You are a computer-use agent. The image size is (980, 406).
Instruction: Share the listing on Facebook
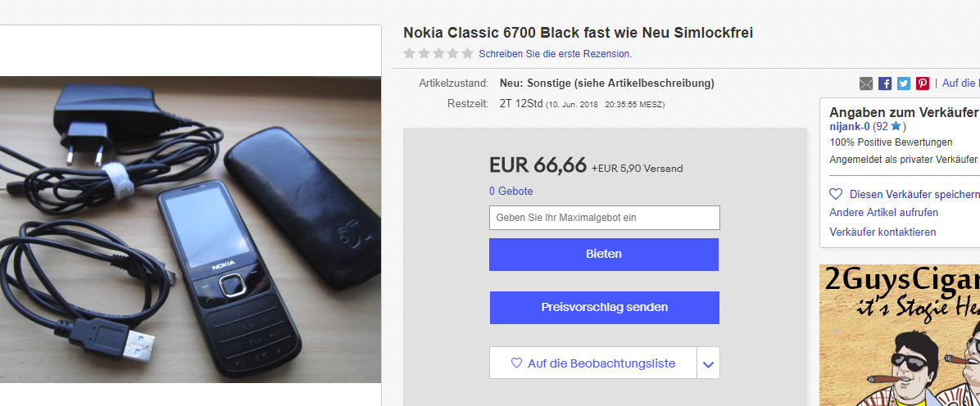click(885, 83)
